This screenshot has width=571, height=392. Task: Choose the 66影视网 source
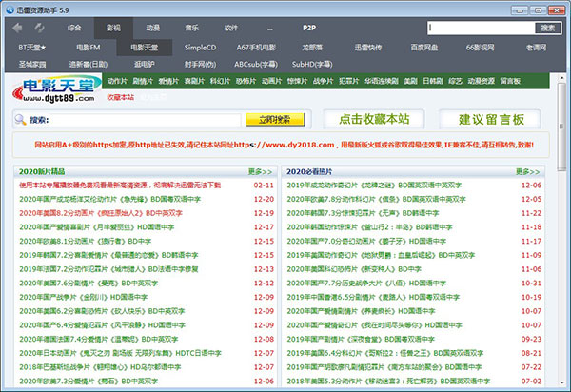coord(480,48)
